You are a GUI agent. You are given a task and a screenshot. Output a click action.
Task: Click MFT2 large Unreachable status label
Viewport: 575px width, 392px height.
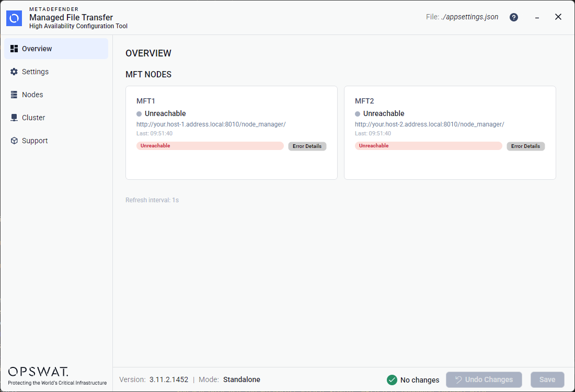pyautogui.click(x=384, y=113)
